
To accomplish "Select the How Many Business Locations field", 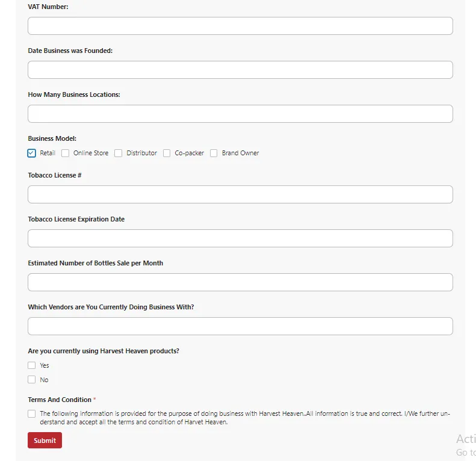I will tap(240, 114).
